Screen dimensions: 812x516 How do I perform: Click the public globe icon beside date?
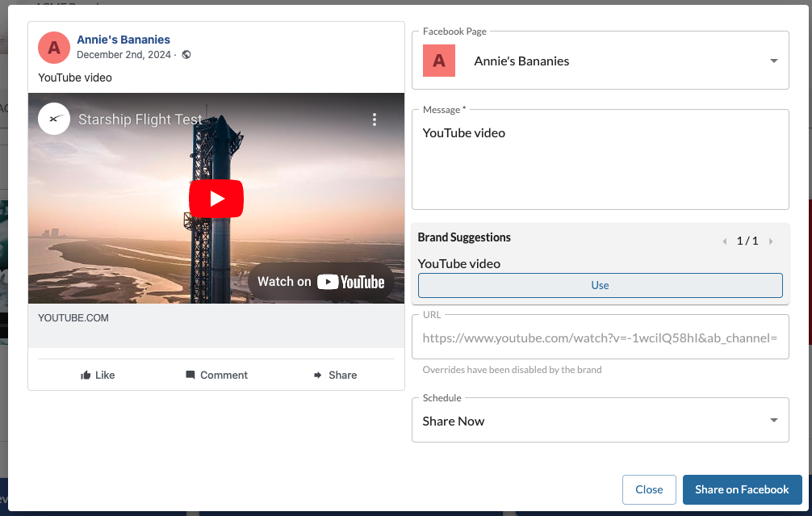pos(186,54)
